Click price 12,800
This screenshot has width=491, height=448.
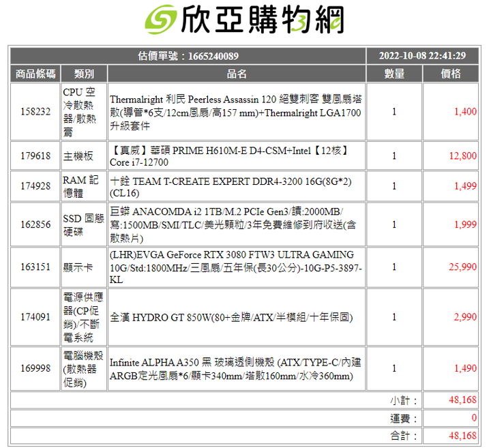click(463, 155)
